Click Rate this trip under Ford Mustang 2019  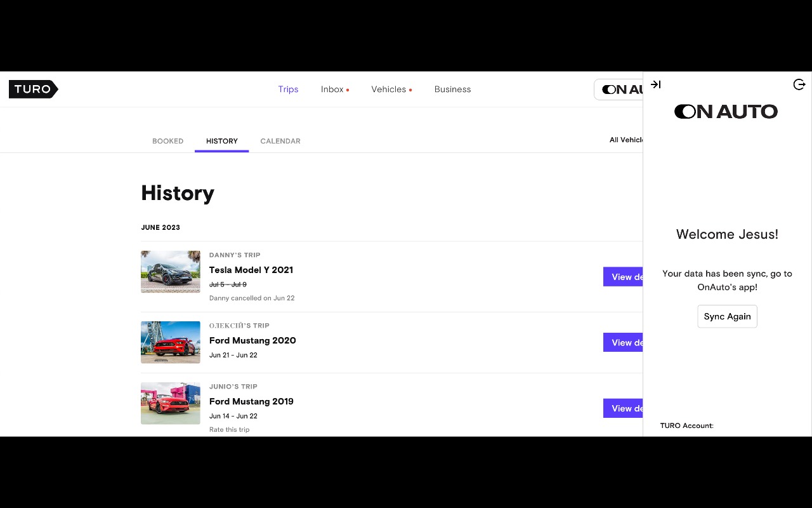229,429
